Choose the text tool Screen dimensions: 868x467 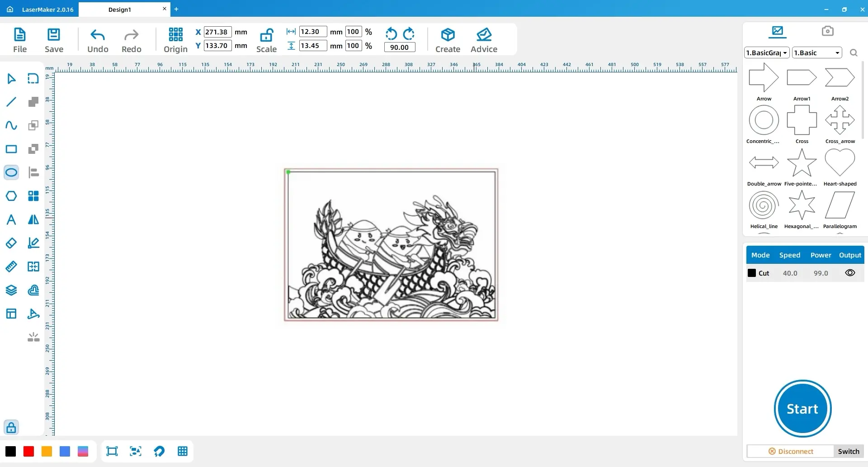[11, 219]
